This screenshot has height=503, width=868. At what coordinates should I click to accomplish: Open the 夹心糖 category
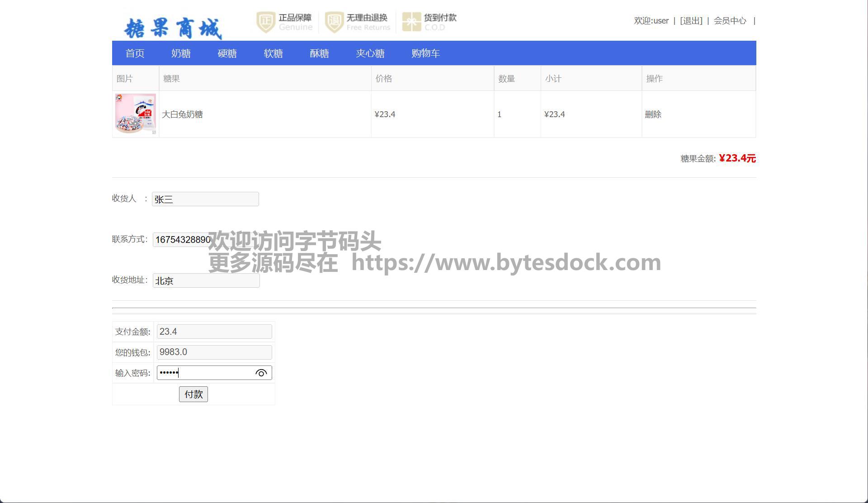[370, 53]
